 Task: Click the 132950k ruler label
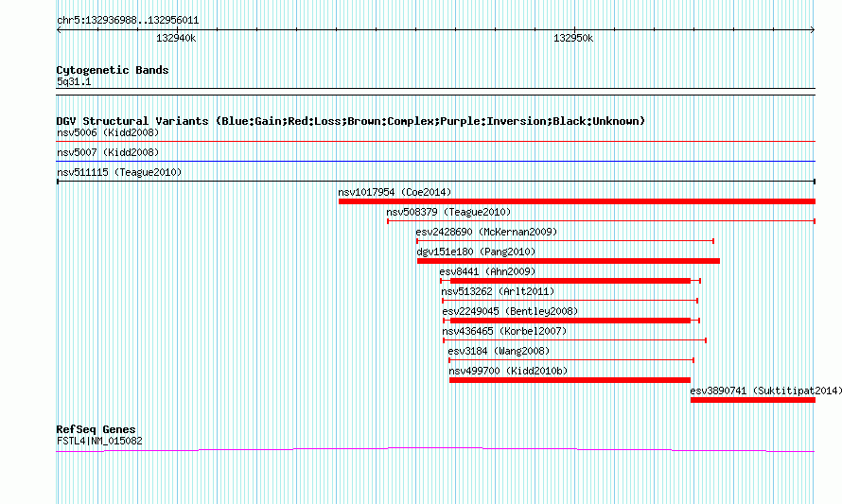[573, 39]
